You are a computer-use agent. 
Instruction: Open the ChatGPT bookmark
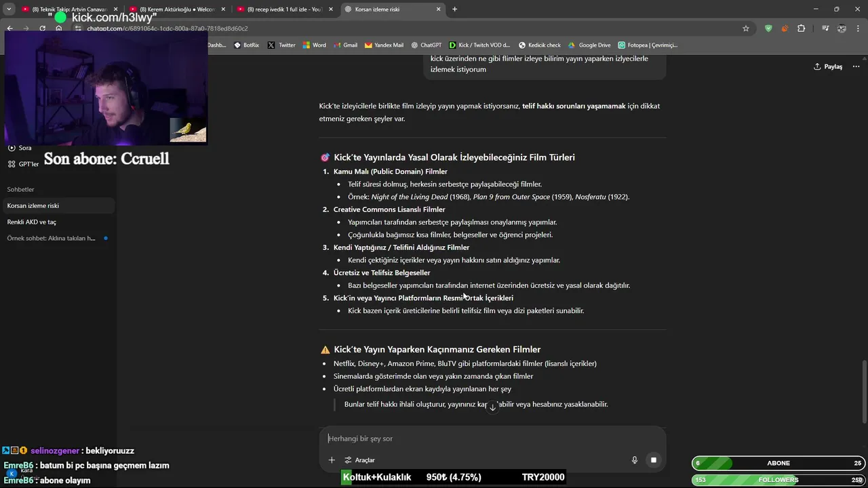coord(426,45)
